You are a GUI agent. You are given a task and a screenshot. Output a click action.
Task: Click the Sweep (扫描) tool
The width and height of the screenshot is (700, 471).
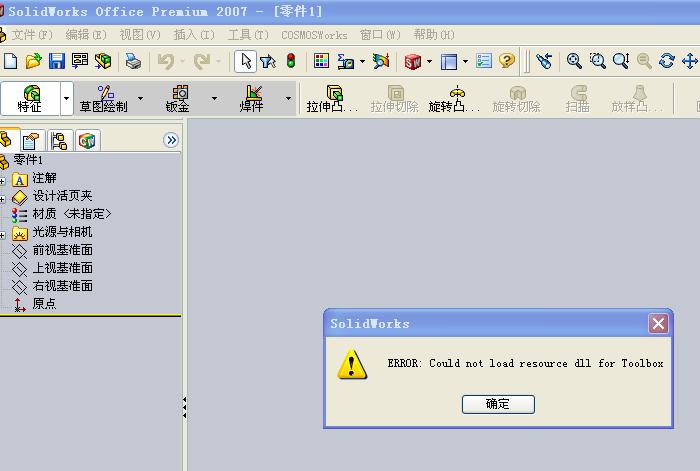click(578, 99)
